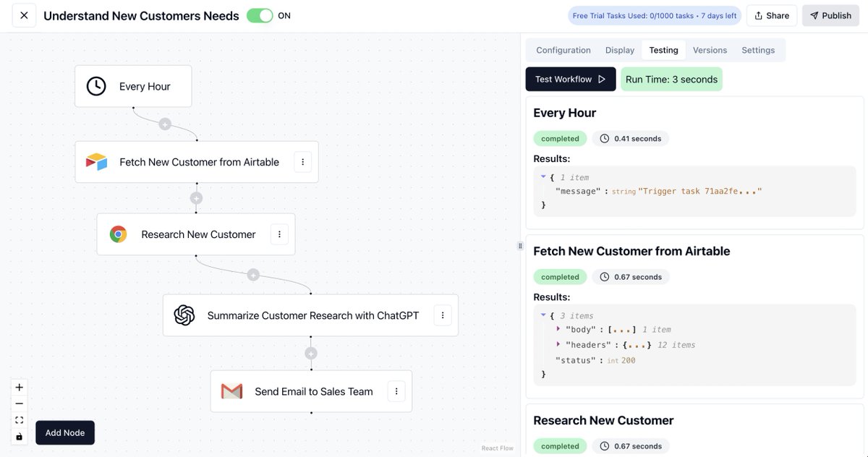Select the Every Hour node
Image resolution: width=868 pixels, height=457 pixels.
coord(133,86)
